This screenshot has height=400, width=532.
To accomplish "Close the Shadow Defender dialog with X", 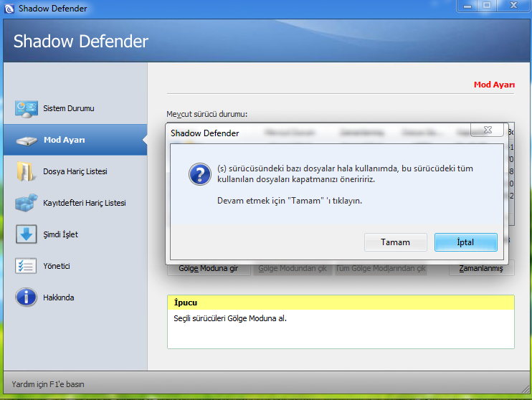I will pyautogui.click(x=488, y=130).
